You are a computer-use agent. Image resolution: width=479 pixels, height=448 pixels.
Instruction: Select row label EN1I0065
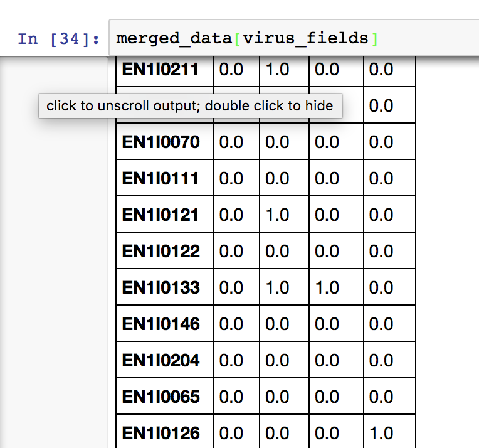(161, 397)
